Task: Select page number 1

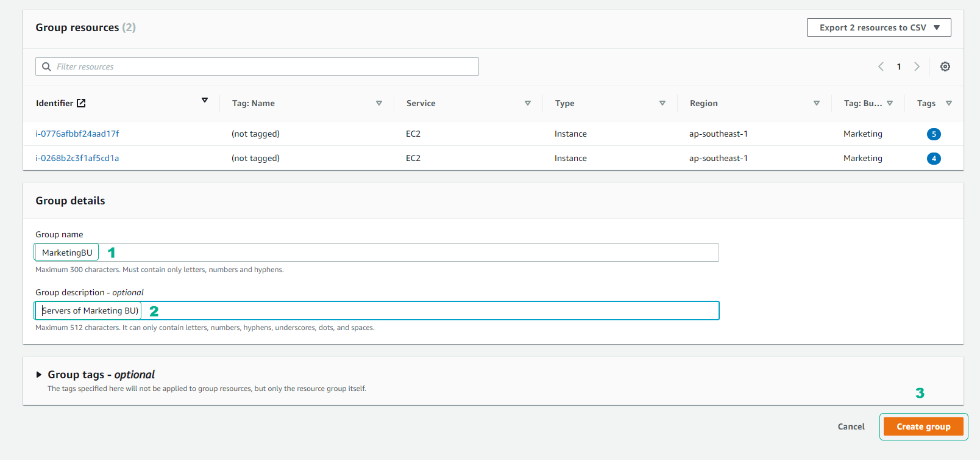Action: [899, 66]
